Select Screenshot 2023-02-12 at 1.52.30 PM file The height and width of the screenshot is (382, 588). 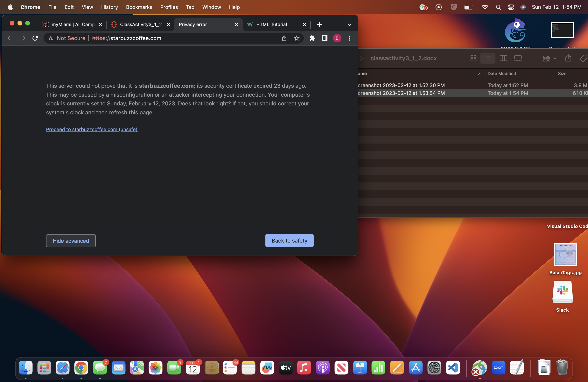pos(473,85)
